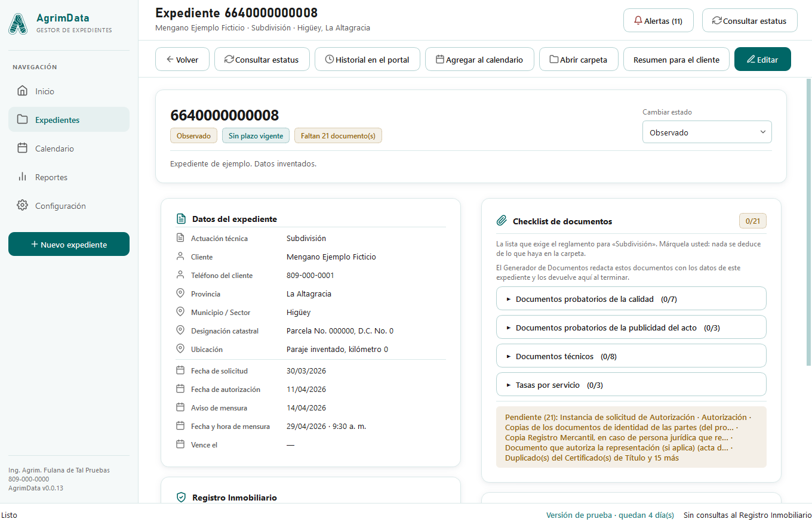Click the pin icon beside Municipio / Sector
This screenshot has height=525, width=812.
pos(180,312)
